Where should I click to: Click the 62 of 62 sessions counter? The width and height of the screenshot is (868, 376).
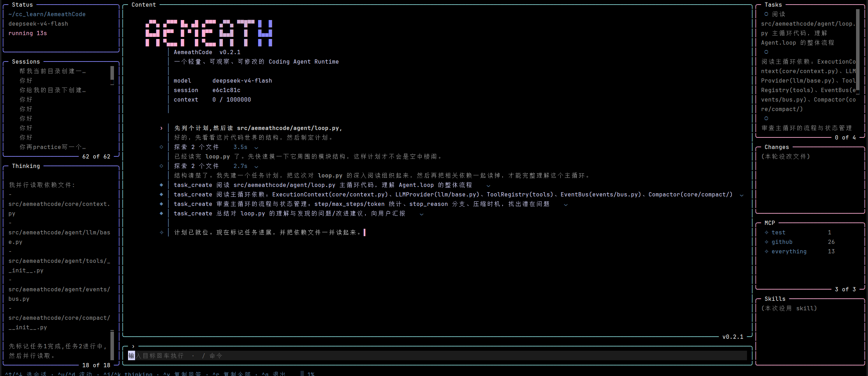(x=96, y=157)
